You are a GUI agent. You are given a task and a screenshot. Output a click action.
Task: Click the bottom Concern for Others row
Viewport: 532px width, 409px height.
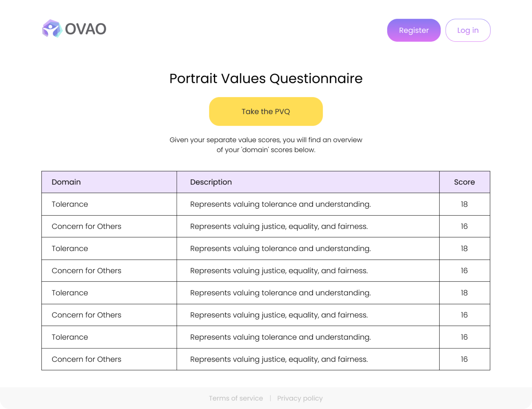click(x=87, y=359)
